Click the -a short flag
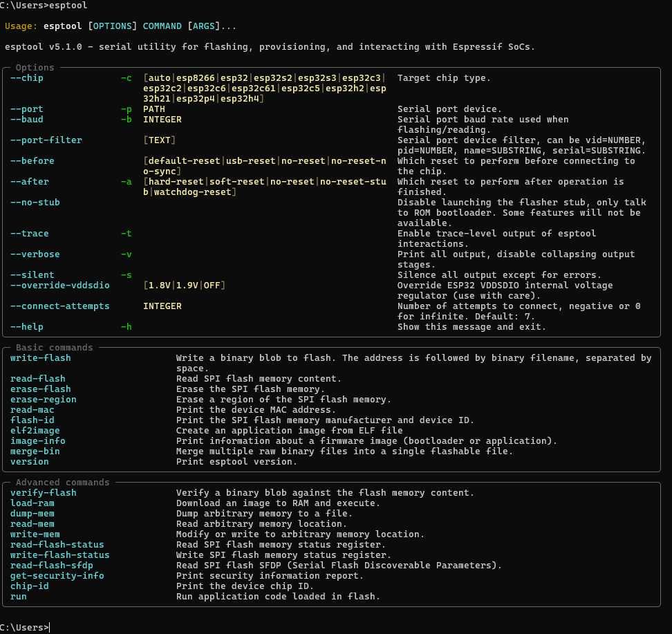Screen dimensions: 672x634 (x=126, y=182)
